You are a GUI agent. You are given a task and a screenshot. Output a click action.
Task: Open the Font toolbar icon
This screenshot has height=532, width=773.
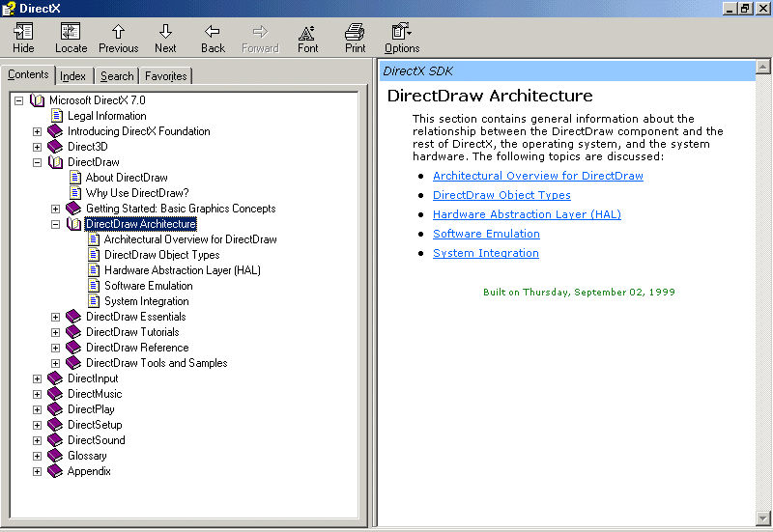307,38
